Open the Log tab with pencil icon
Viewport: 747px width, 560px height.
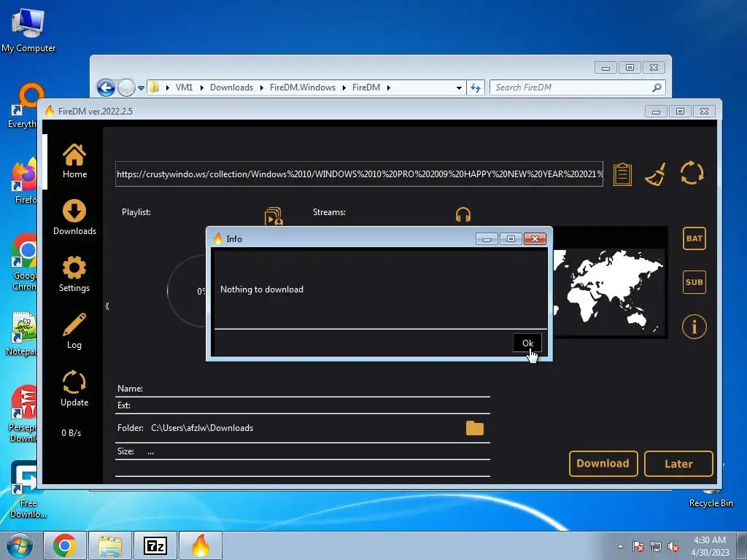pos(74,332)
